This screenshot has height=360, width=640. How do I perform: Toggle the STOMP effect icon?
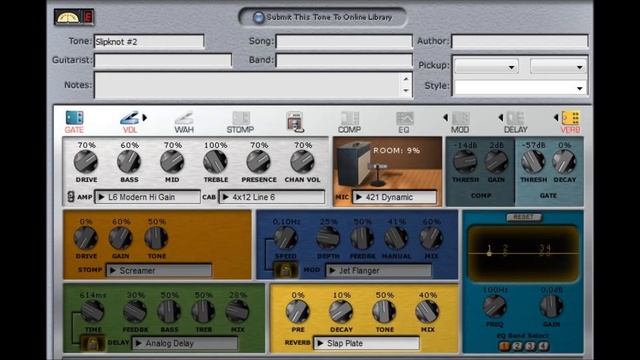tap(241, 118)
